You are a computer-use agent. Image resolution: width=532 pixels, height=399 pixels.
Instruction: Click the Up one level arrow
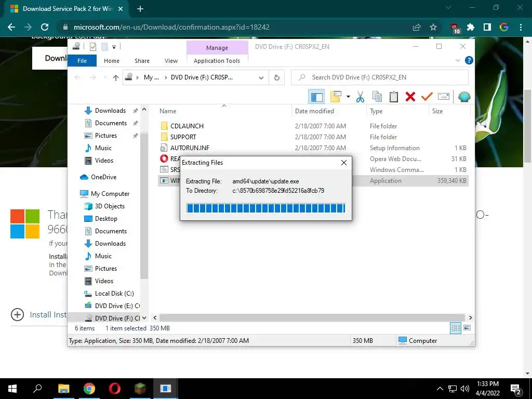(116, 78)
